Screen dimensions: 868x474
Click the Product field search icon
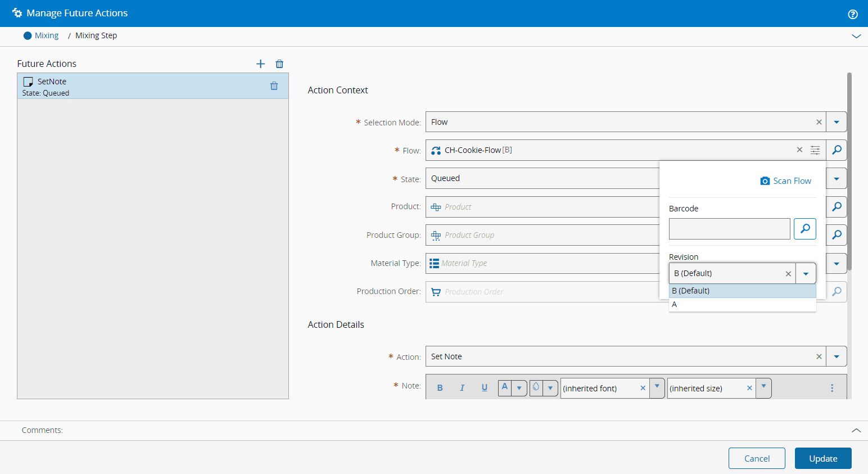837,207
